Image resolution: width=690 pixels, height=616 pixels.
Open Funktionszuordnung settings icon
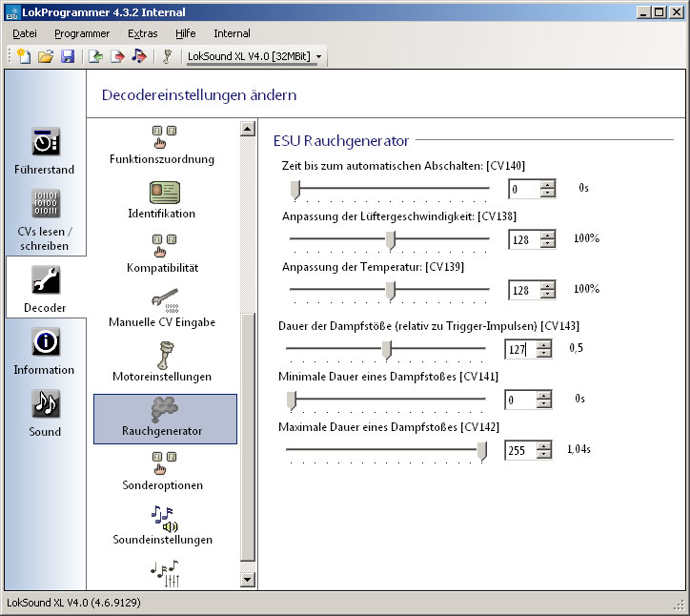(164, 137)
